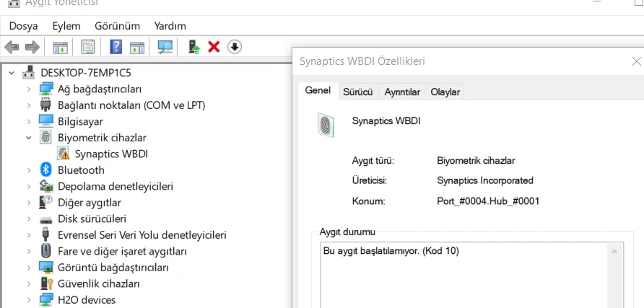Expand the H2O devices category
The height and width of the screenshot is (308, 644).
[x=29, y=300]
